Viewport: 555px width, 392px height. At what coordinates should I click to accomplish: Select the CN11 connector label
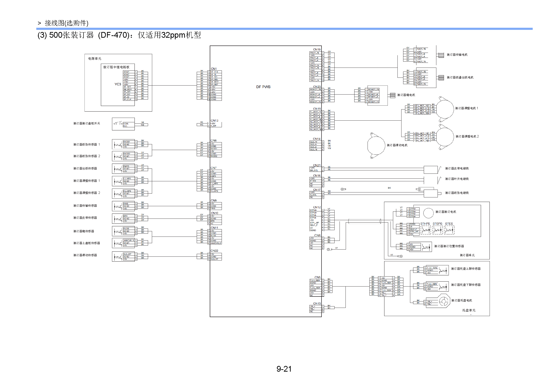pyautogui.click(x=214, y=228)
